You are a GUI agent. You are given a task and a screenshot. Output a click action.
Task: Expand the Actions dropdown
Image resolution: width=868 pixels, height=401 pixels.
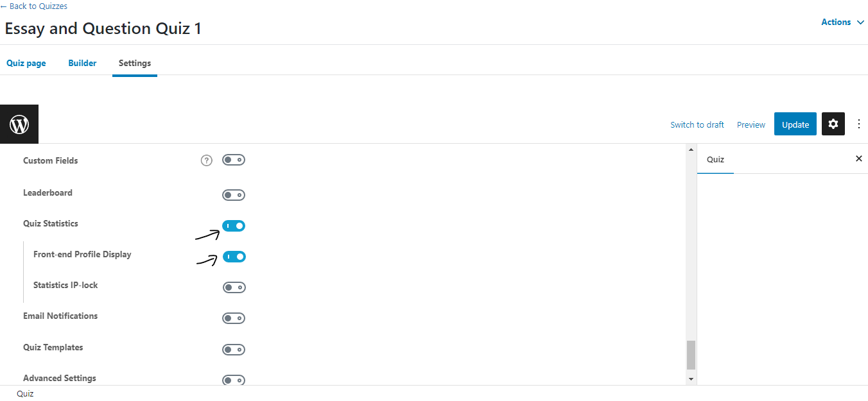click(x=843, y=22)
